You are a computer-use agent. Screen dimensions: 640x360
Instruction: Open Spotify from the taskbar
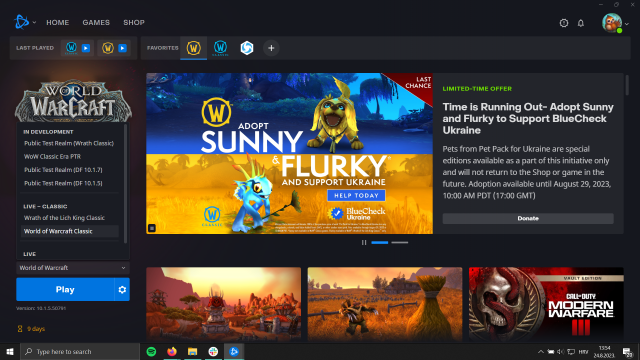[151, 351]
